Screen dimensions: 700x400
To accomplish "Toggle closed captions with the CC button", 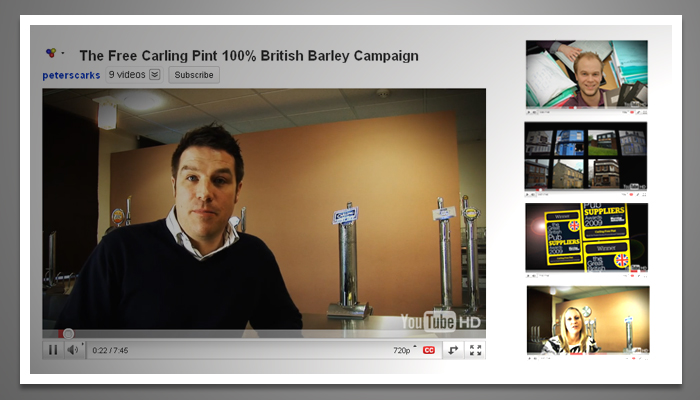I will coord(429,350).
